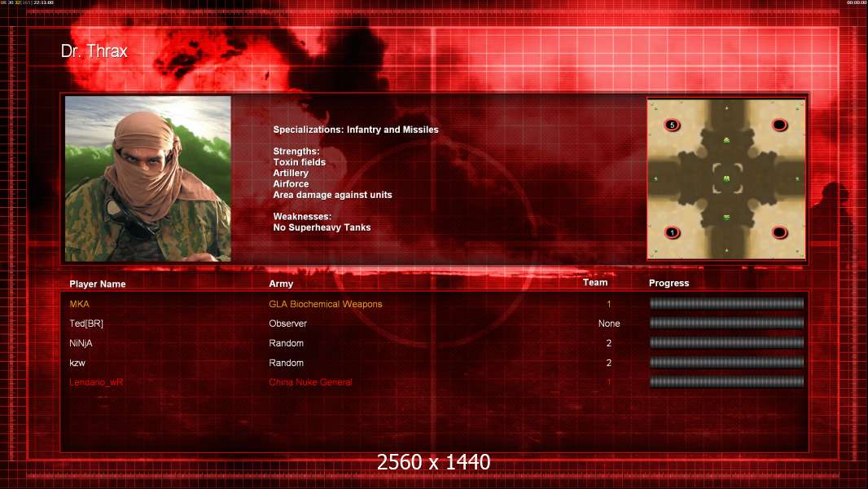868x489 pixels.
Task: Click start position 5 marker on minimap
Action: click(x=672, y=126)
